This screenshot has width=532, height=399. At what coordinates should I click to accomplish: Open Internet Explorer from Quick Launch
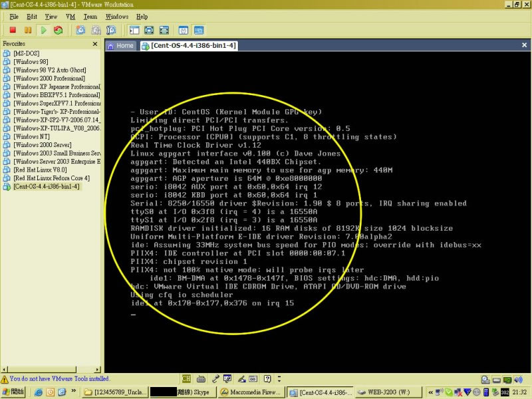39,392
